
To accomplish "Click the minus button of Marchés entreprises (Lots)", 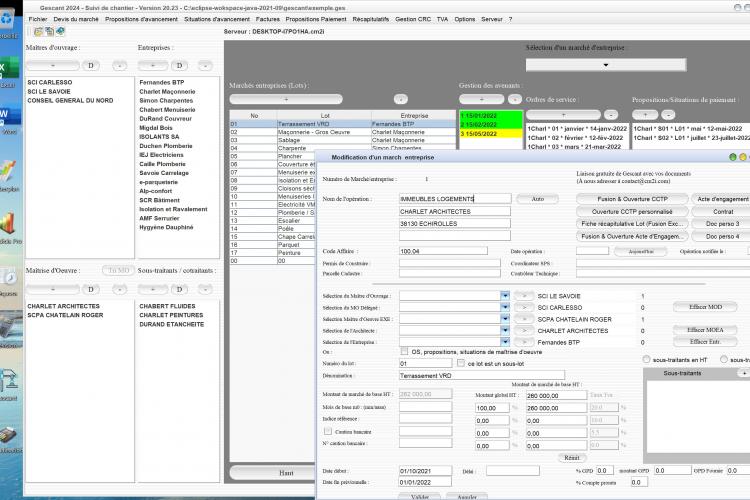I will (x=401, y=99).
